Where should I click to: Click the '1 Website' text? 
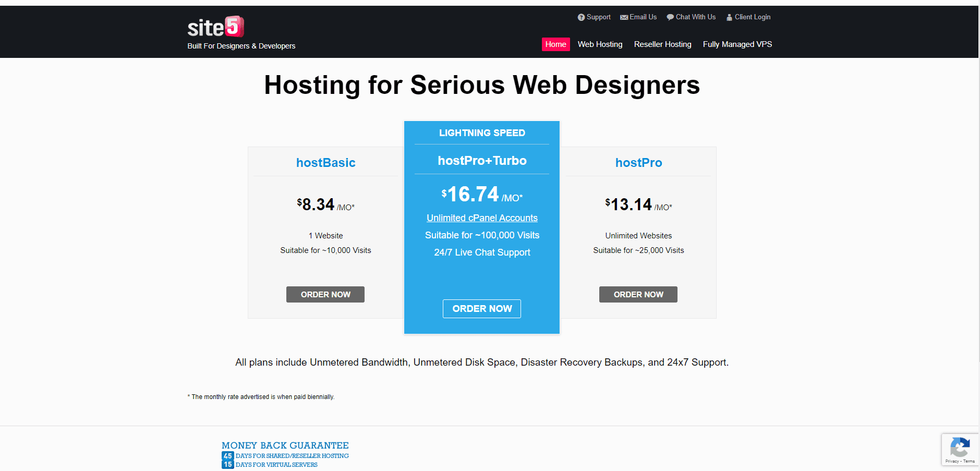pyautogui.click(x=325, y=236)
